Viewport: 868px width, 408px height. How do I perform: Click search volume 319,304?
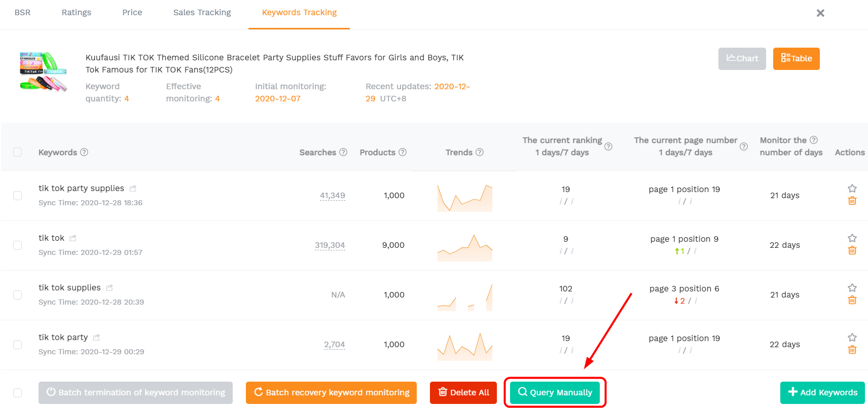[x=330, y=245]
